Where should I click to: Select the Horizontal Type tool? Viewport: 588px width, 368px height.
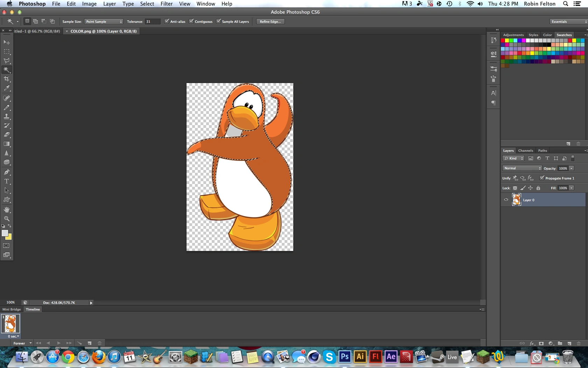point(7,181)
